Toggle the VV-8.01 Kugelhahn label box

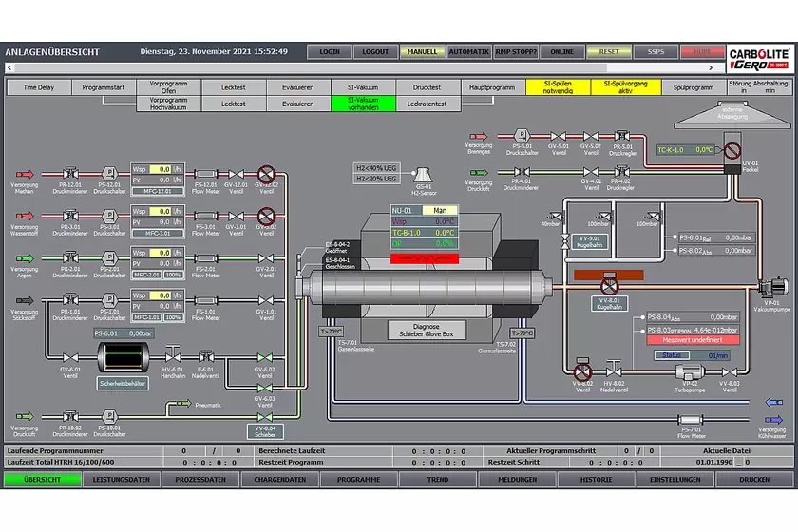(x=609, y=303)
